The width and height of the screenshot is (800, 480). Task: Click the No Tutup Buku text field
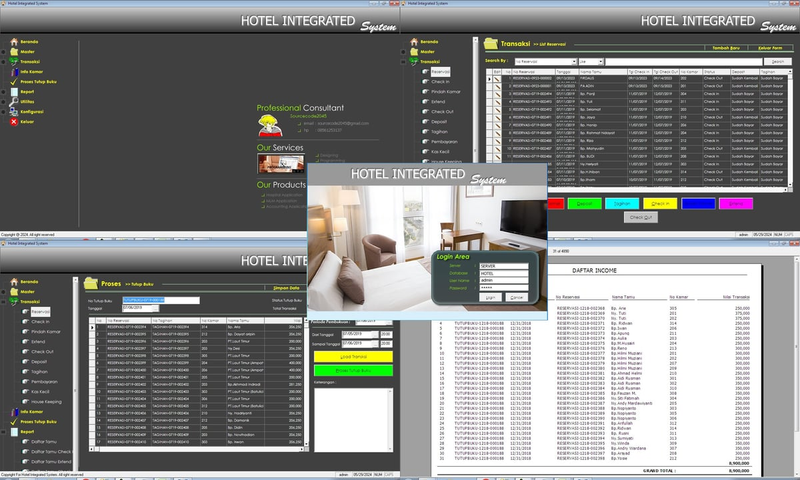click(161, 300)
